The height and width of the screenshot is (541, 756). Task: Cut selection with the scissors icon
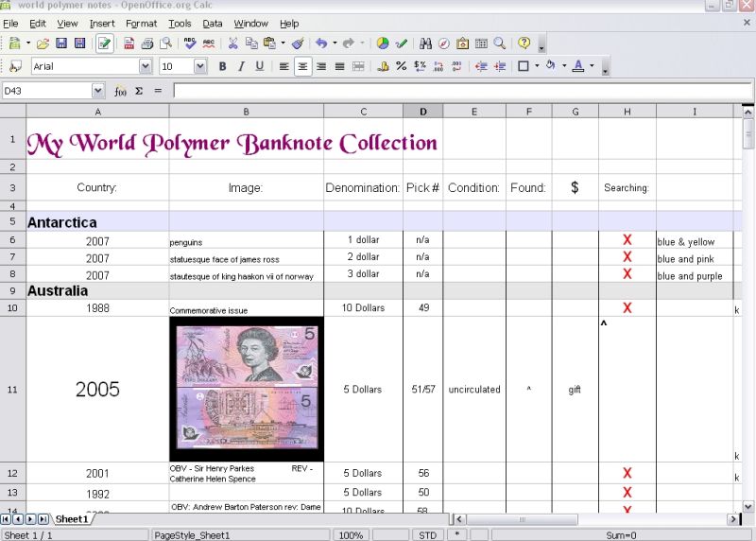click(x=232, y=44)
